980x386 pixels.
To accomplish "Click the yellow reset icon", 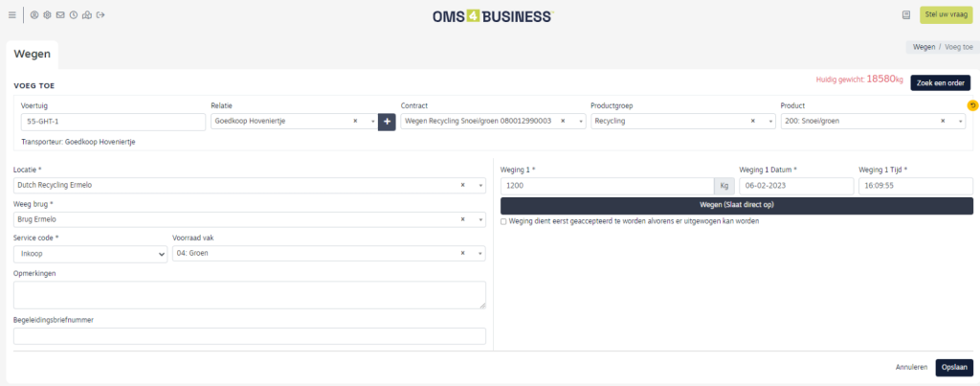I will [972, 105].
